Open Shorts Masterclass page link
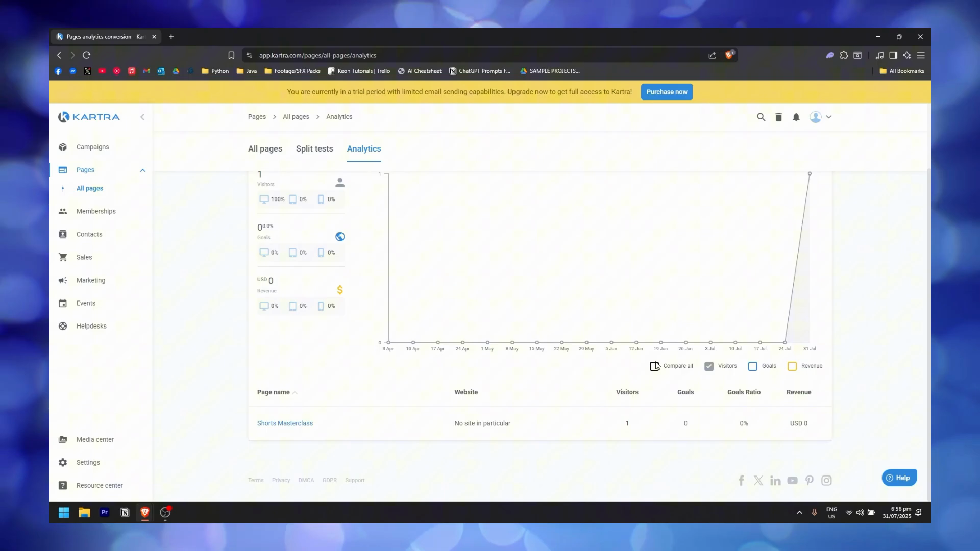Screen dimensions: 980x551 tap(285, 423)
